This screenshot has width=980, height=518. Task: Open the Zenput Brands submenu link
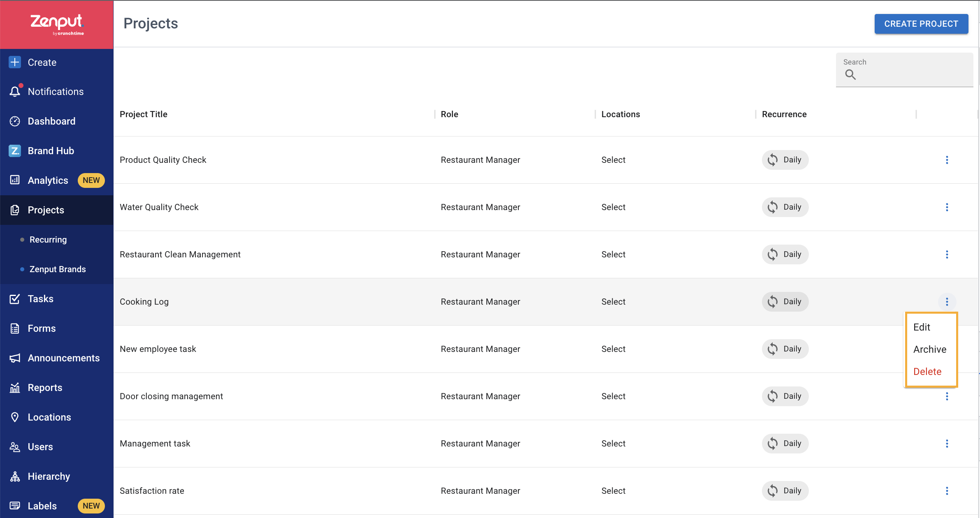[x=58, y=269]
